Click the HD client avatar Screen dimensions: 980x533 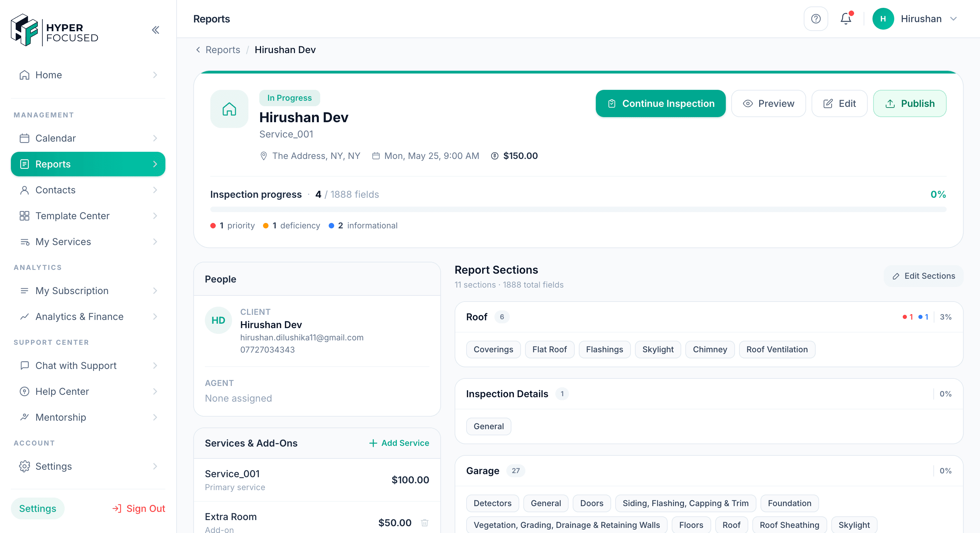pyautogui.click(x=218, y=320)
